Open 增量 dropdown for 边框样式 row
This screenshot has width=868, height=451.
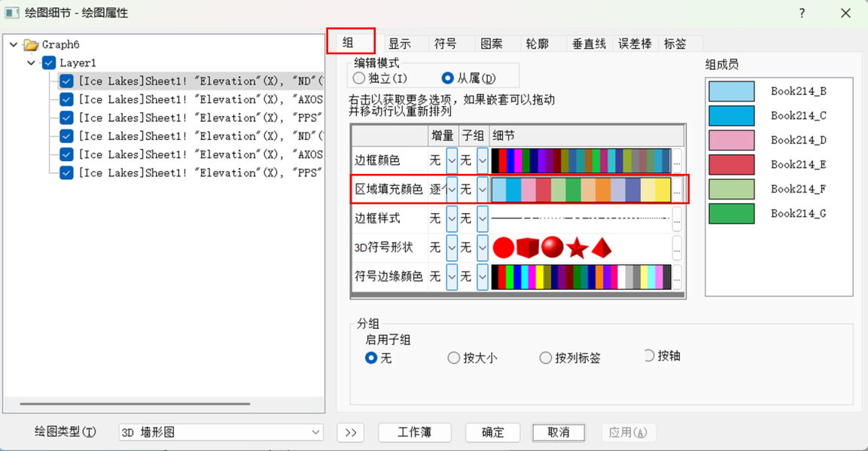[x=452, y=218]
